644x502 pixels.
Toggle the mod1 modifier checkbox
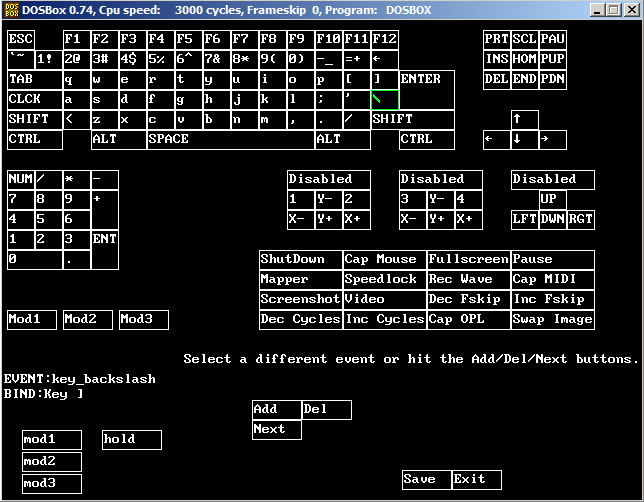pos(52,440)
